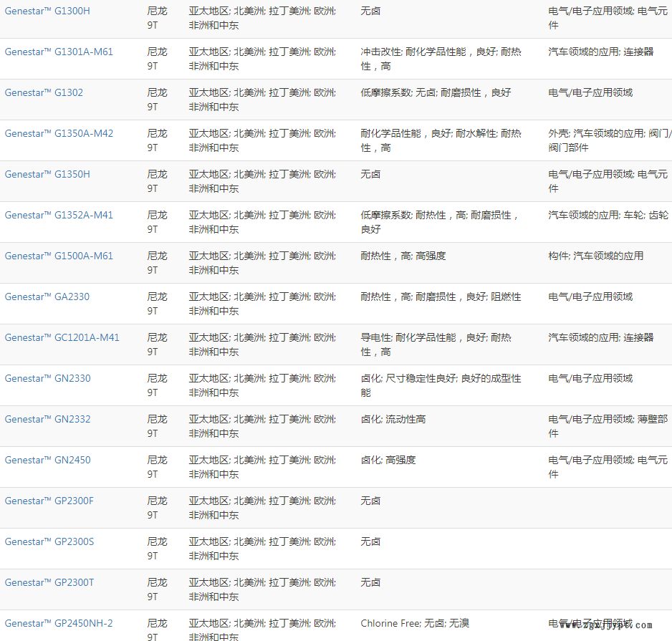Screen dimensions: 672x641
Task: Open the Genestar G1300H product link
Action: pos(47,11)
